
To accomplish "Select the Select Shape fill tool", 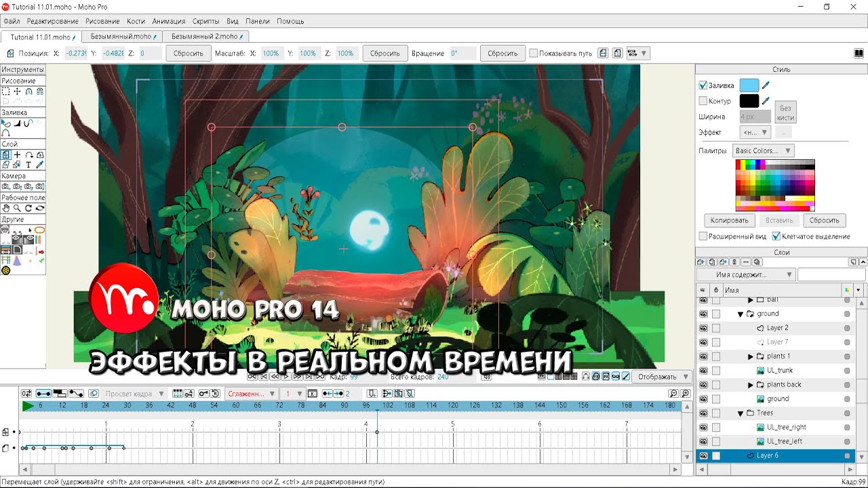I will (x=6, y=123).
